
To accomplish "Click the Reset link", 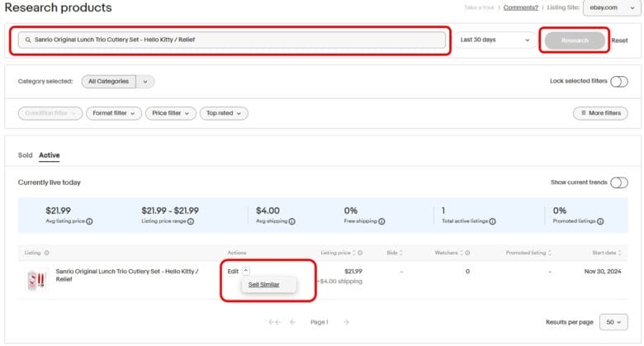I will coord(619,40).
